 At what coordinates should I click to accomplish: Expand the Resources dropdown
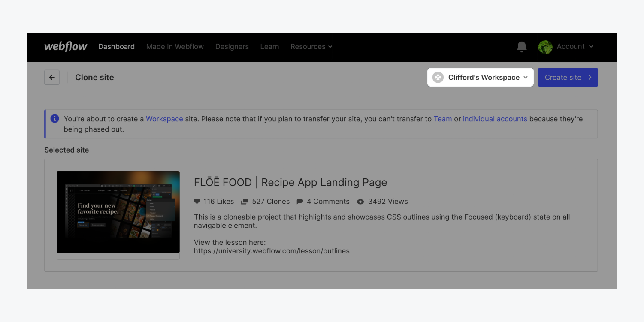click(x=311, y=46)
